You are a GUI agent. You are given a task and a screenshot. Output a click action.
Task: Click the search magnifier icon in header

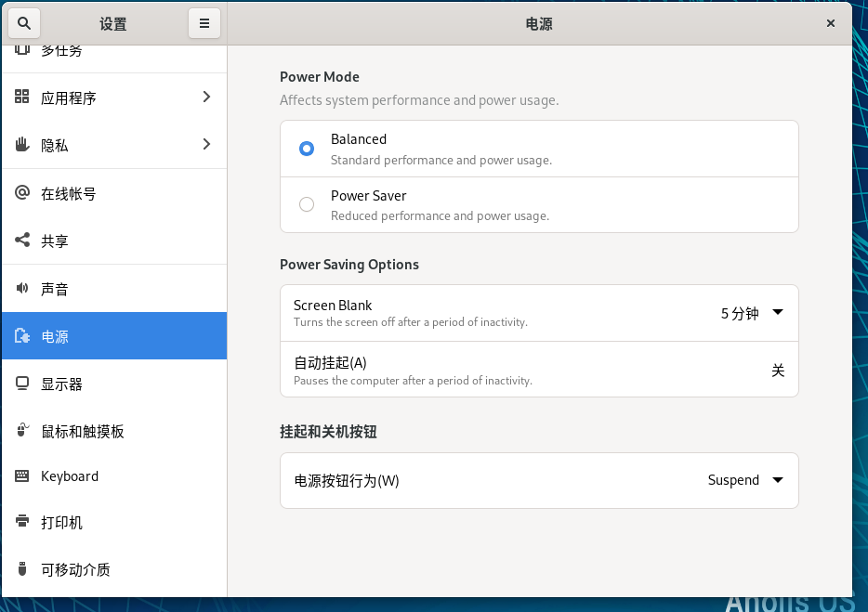24,23
